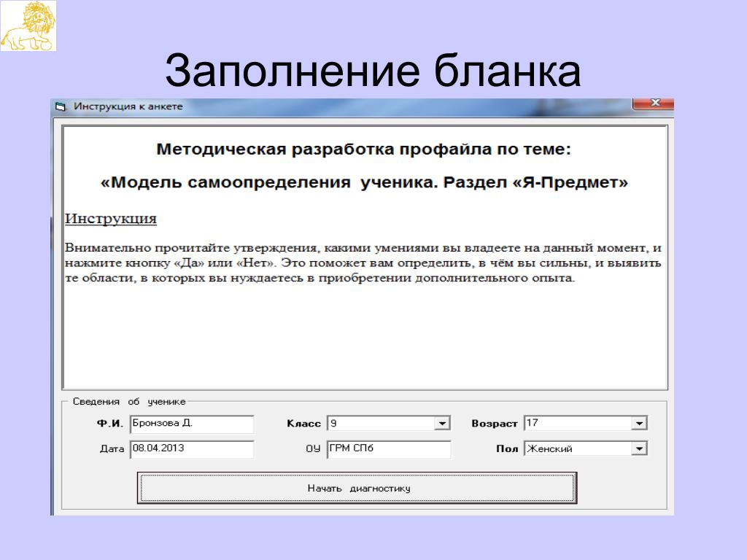
Task: Click the instruction paragraph starting Внимательно прочитайте
Action: pyautogui.click(x=363, y=262)
